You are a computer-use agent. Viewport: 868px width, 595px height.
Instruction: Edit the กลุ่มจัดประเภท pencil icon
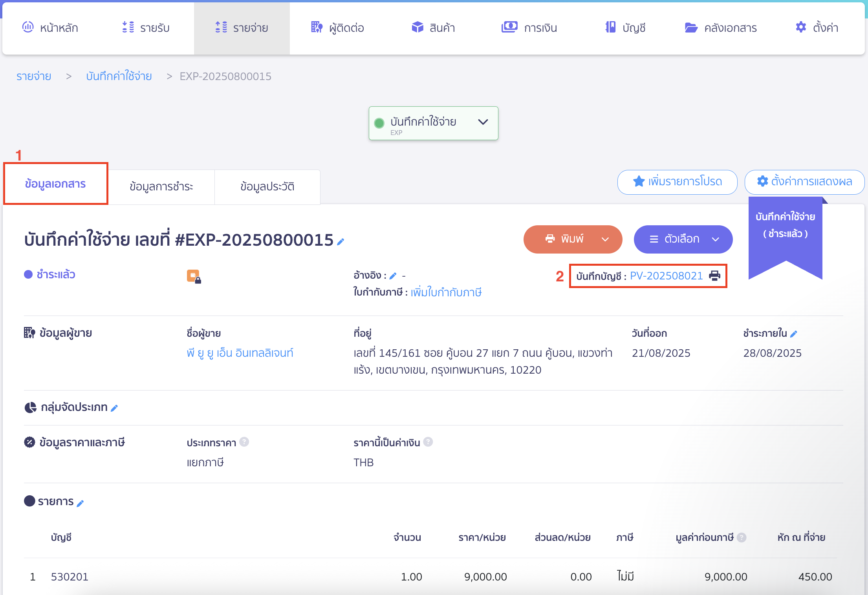[114, 408]
